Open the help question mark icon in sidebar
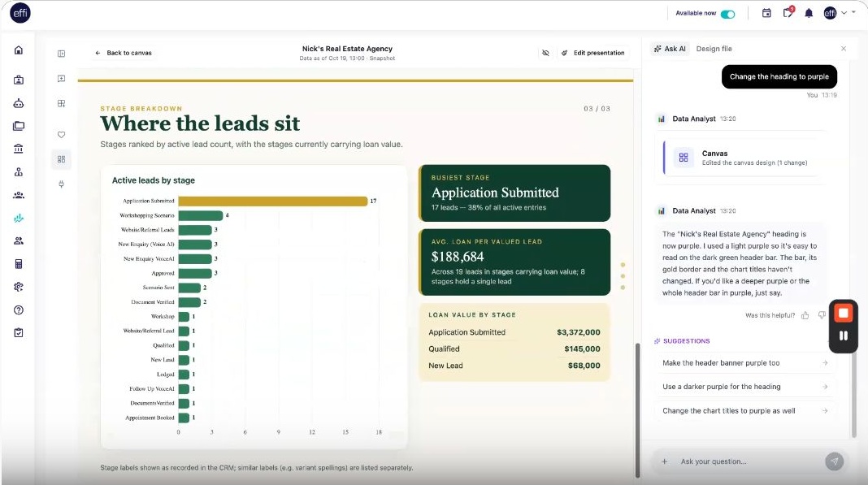 [18, 310]
